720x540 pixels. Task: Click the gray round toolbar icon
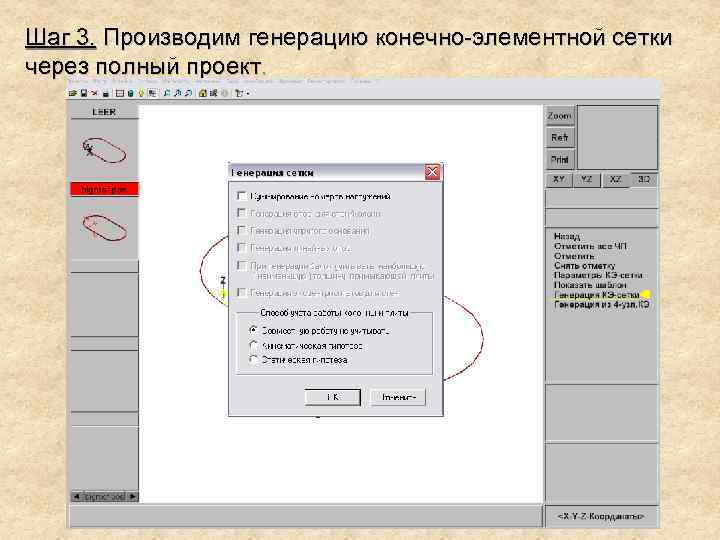pos(225,93)
